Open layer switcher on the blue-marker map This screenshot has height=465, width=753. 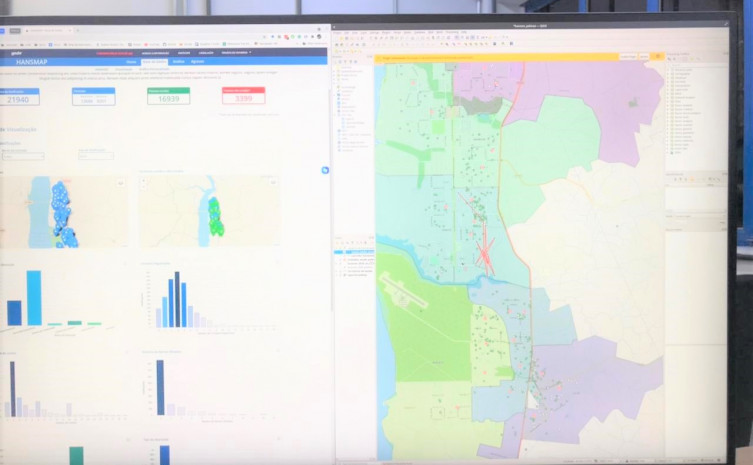pyautogui.click(x=121, y=182)
